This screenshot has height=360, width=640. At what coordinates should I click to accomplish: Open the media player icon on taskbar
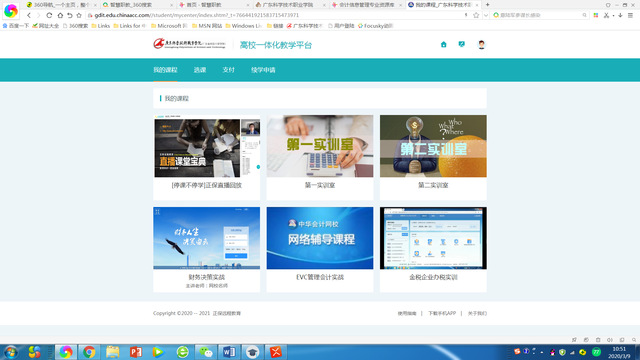click(x=158, y=352)
